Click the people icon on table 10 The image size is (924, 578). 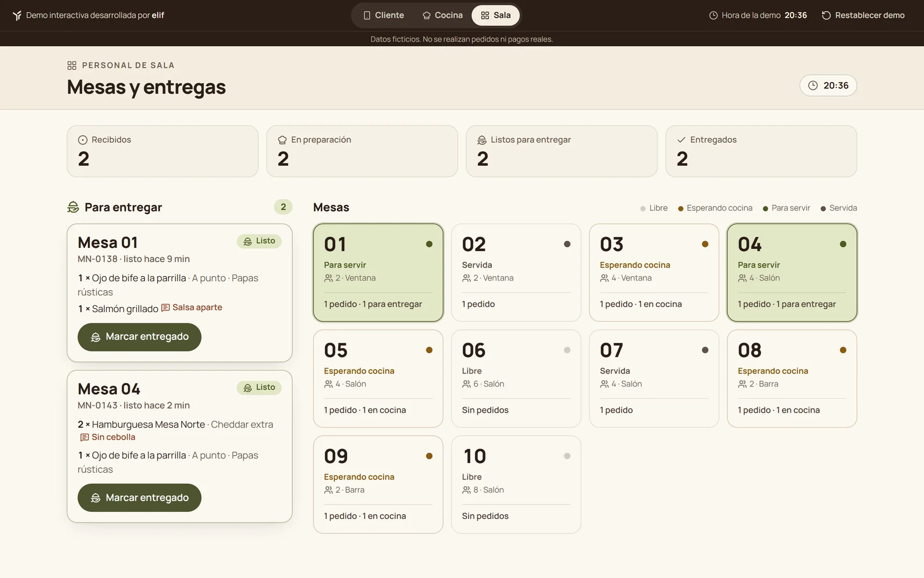466,490
